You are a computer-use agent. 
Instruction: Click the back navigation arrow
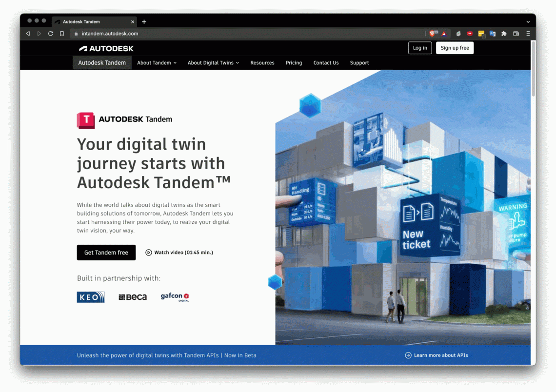pyautogui.click(x=28, y=33)
